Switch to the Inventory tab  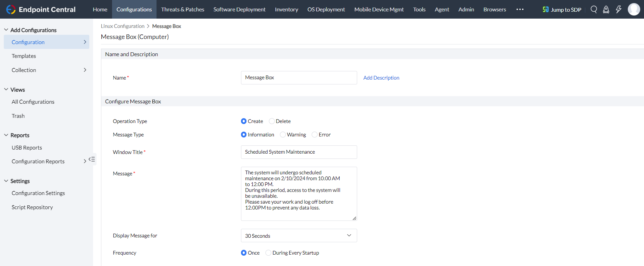(286, 9)
